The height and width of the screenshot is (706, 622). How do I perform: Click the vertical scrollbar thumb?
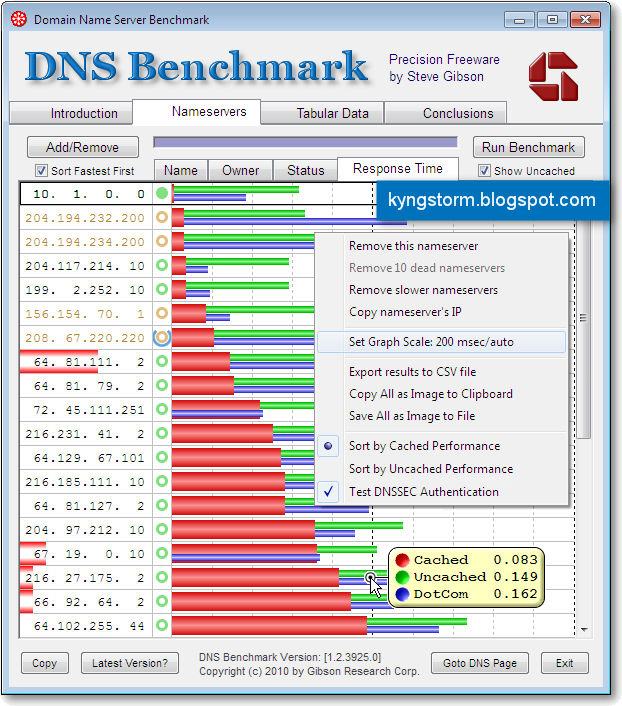pos(584,329)
